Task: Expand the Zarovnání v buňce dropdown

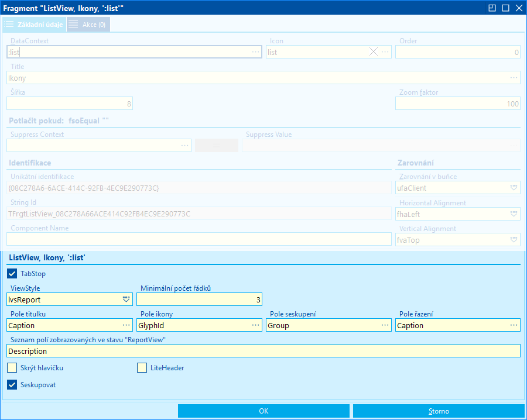Action: 514,188
